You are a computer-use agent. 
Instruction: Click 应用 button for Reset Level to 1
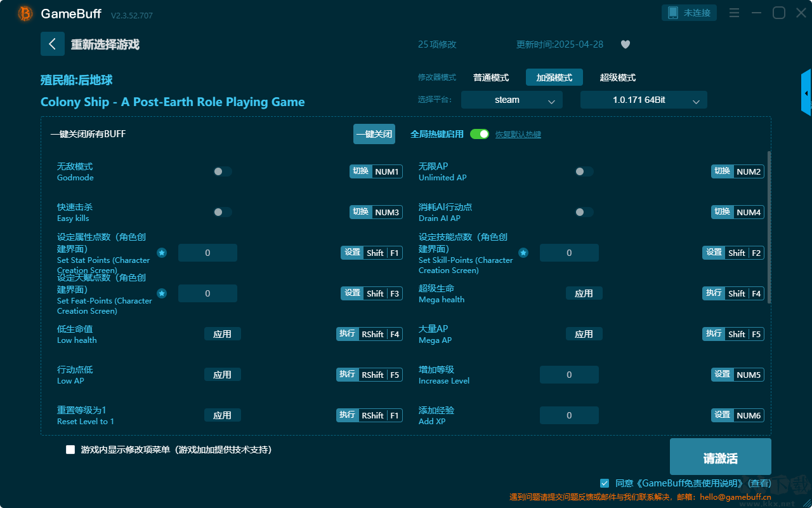(x=223, y=415)
